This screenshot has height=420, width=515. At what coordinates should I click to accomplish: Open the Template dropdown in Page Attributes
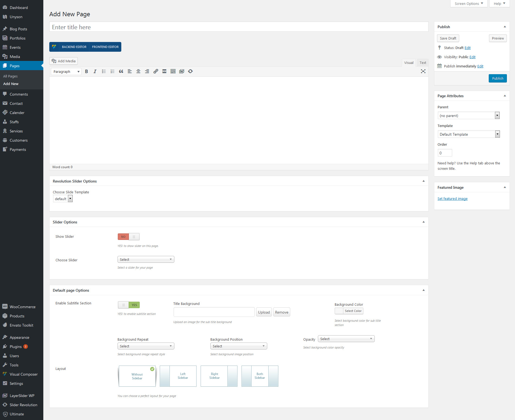[468, 134]
